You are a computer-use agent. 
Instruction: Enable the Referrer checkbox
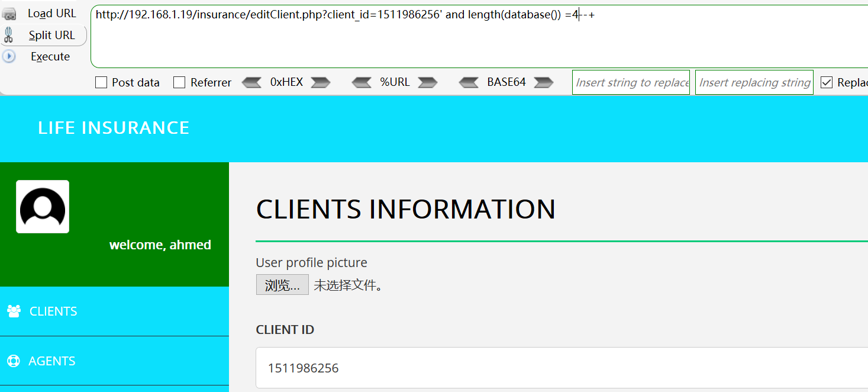(179, 82)
